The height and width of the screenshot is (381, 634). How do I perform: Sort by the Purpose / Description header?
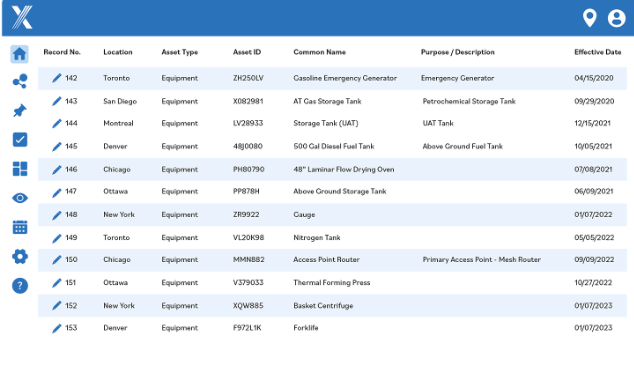pyautogui.click(x=457, y=52)
